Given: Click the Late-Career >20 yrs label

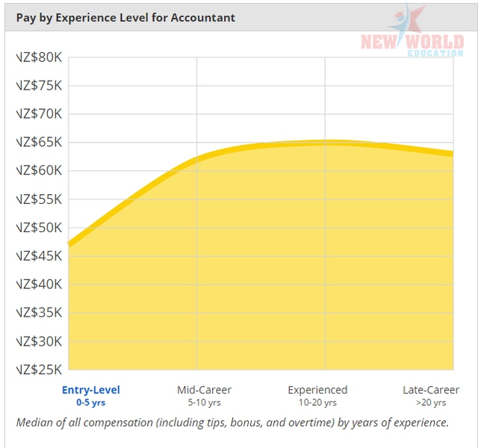Looking at the screenshot, I should (431, 396).
